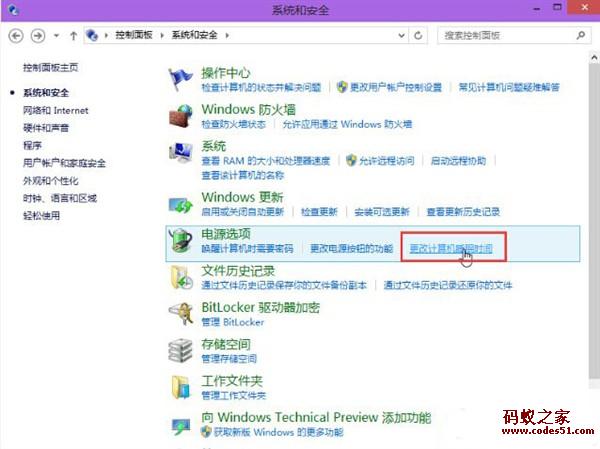Open the 电源选项 battery icon
Image resolution: width=600 pixels, height=449 pixels.
pos(181,240)
